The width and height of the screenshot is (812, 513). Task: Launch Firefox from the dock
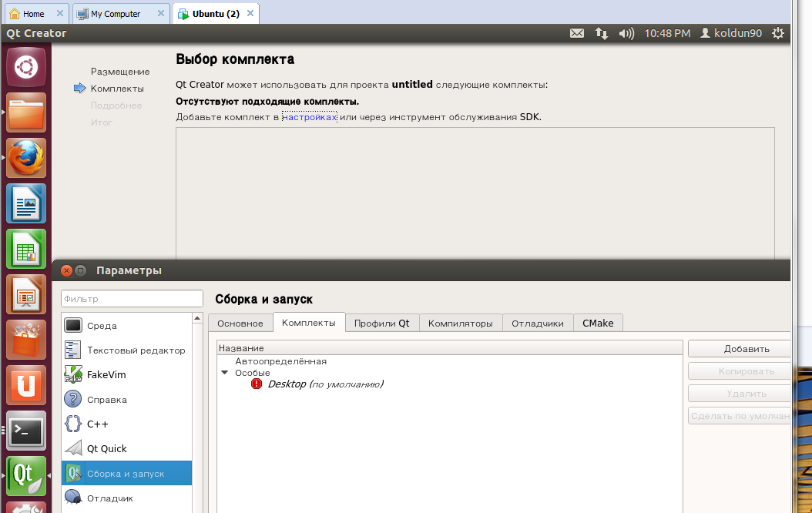tap(26, 158)
